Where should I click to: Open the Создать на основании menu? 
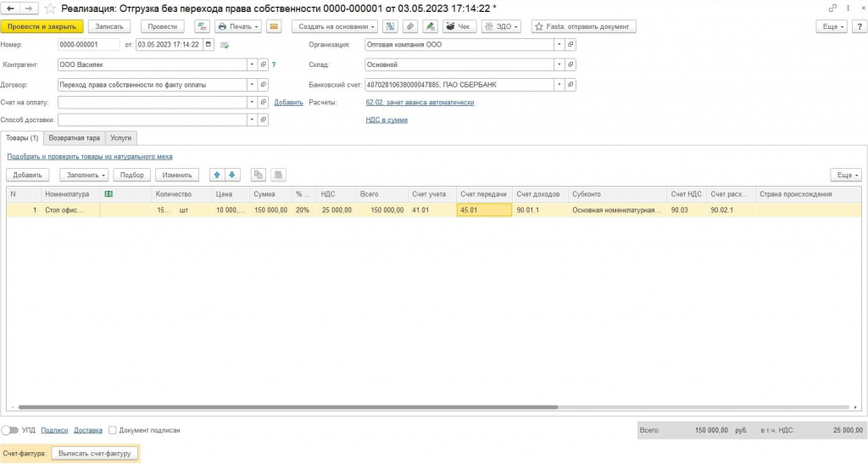coord(334,26)
